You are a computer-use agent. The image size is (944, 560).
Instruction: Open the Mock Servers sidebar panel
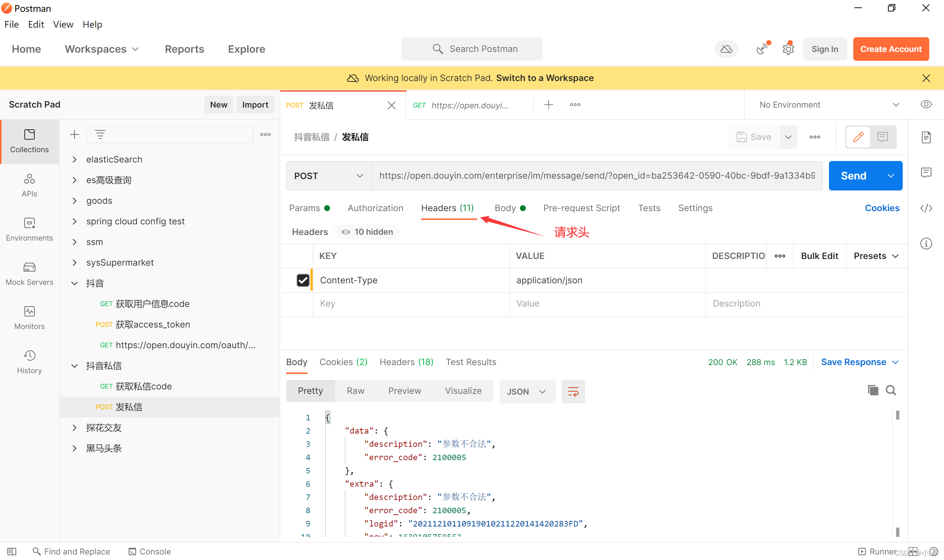[x=29, y=274]
